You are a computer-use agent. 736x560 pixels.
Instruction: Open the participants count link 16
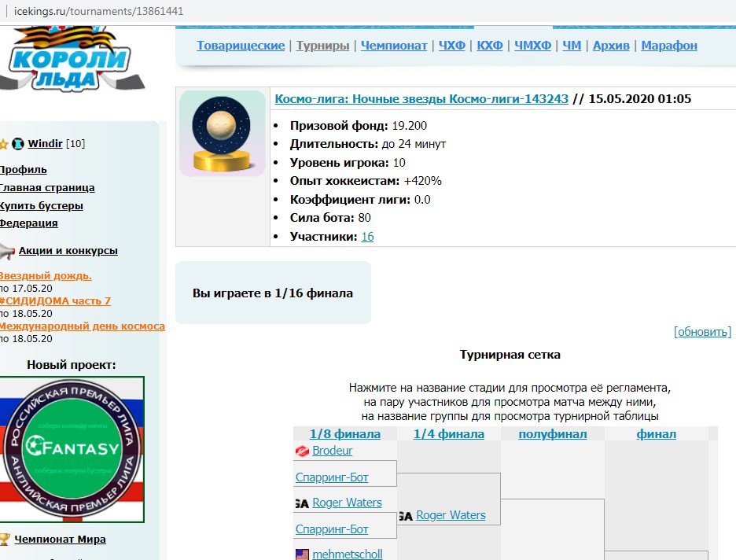(367, 237)
